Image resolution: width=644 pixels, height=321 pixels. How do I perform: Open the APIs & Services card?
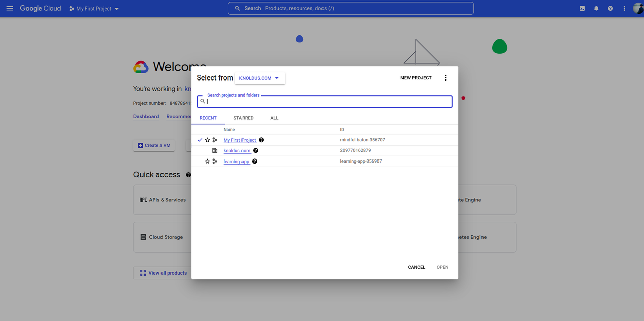point(162,200)
